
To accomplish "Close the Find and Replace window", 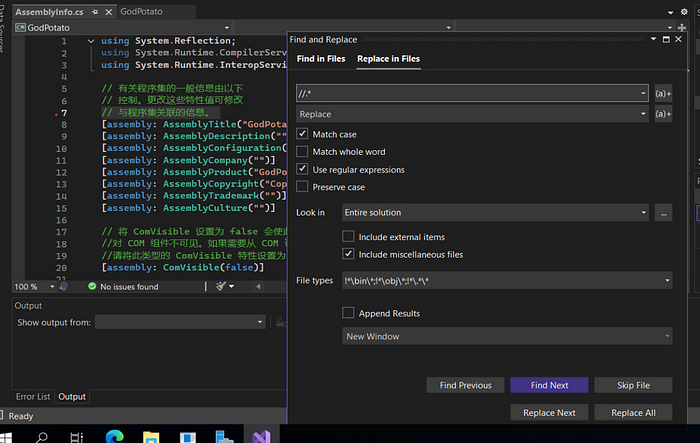I will [x=679, y=39].
